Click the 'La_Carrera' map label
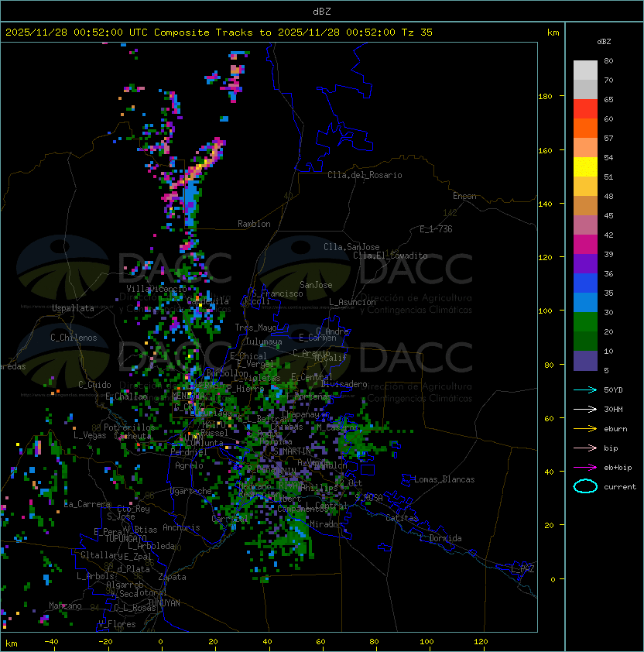Image resolution: width=644 pixels, height=652 pixels. [87, 504]
